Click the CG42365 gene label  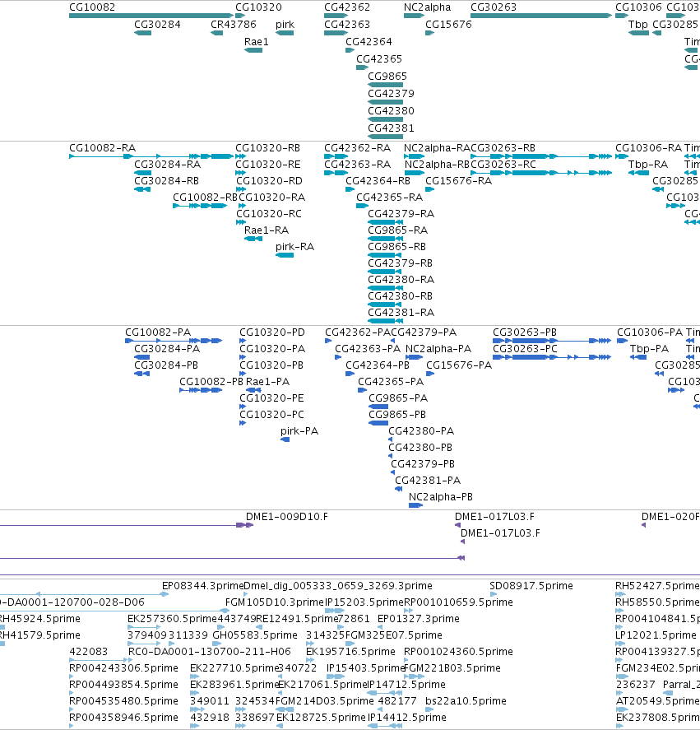pos(379,59)
